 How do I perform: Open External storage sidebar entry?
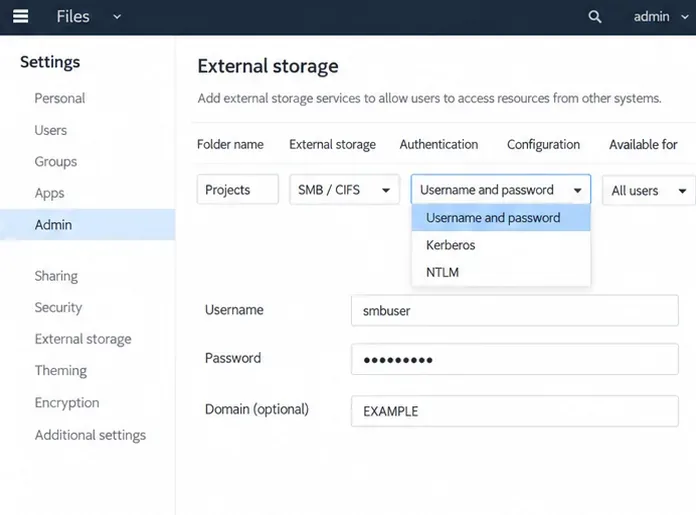[x=83, y=339]
